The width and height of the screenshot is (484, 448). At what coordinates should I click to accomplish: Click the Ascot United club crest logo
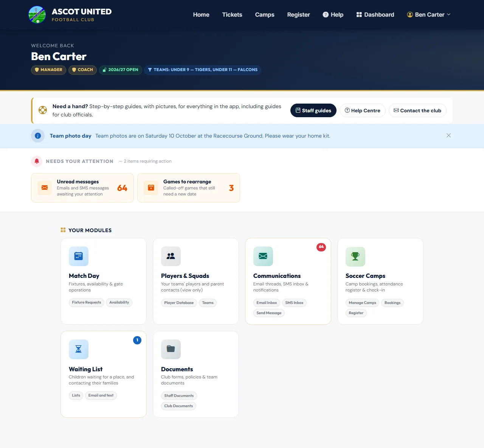coord(37,15)
